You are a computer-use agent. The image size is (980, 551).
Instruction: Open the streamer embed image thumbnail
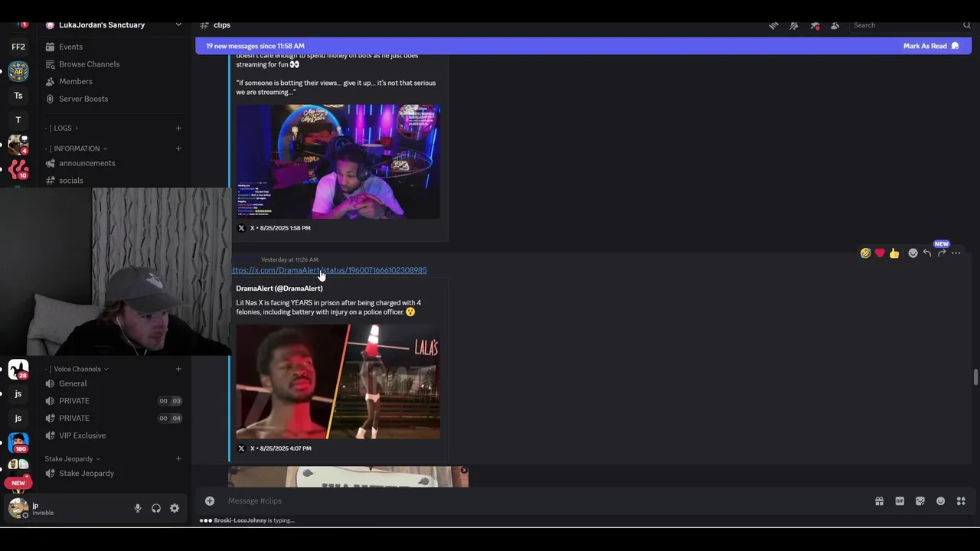point(338,161)
